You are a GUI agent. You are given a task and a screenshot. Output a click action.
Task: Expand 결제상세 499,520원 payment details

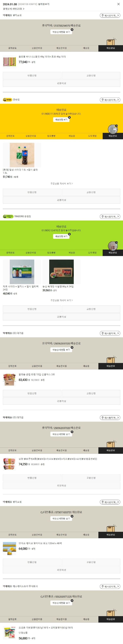(x=13, y=9)
